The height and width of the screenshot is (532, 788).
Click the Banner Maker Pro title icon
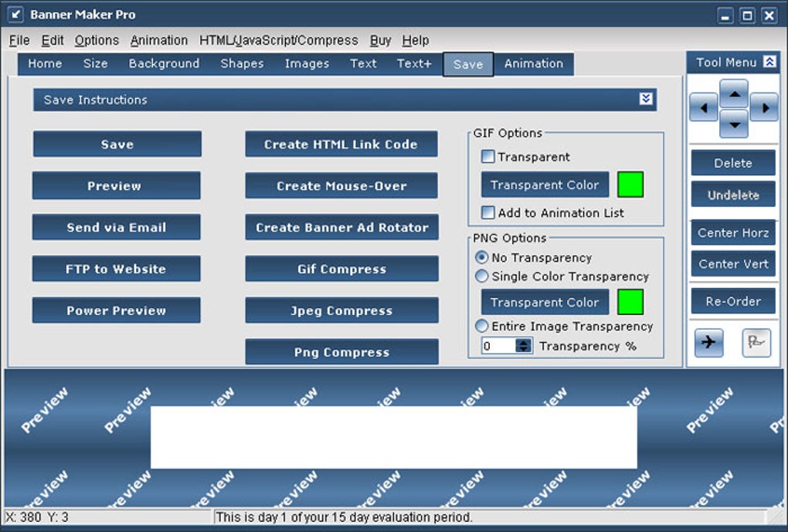(x=15, y=15)
